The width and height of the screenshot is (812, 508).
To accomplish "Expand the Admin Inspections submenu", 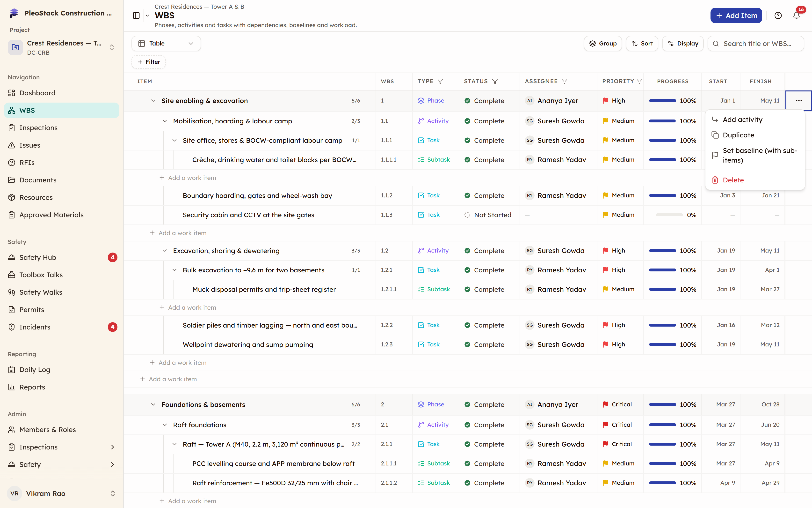I will coord(61,447).
